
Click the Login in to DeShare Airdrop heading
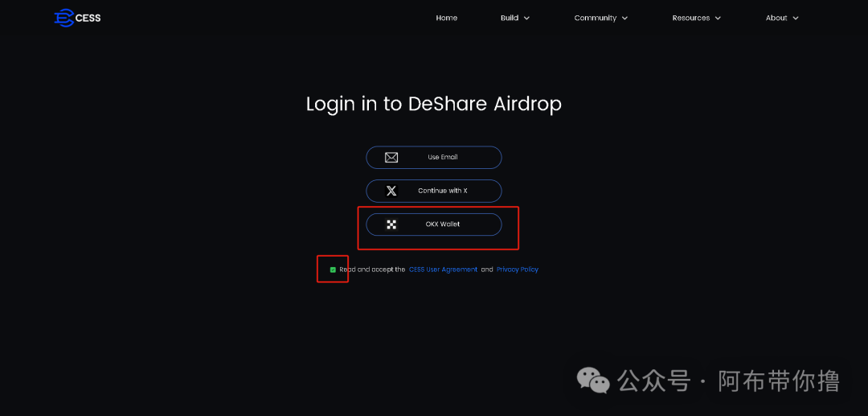(x=433, y=104)
